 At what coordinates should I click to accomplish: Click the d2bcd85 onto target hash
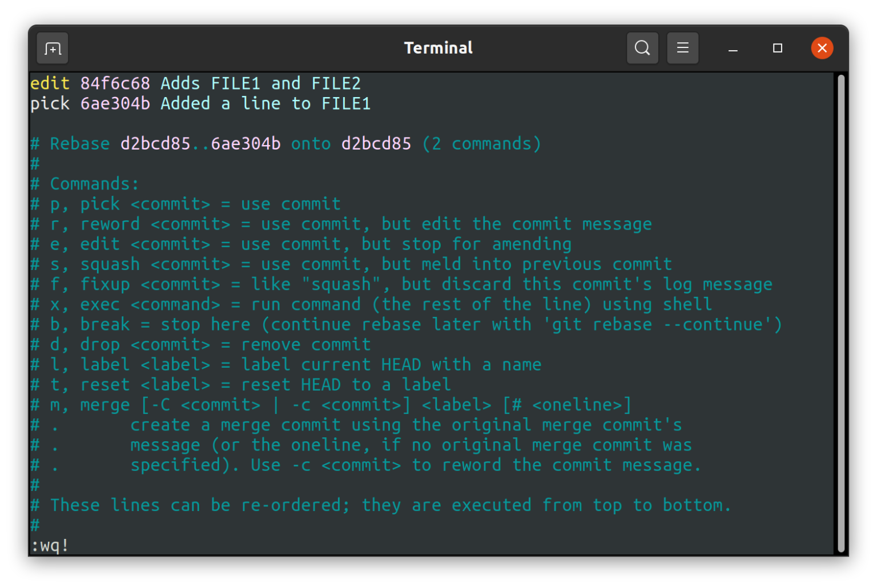[x=376, y=143]
